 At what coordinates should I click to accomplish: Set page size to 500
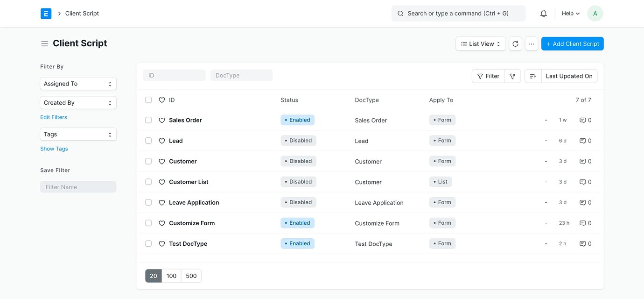tap(191, 276)
